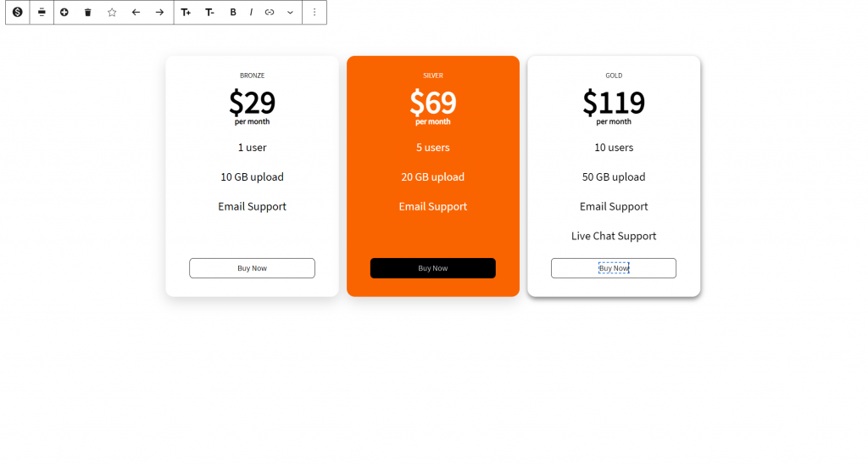
Task: Click the GOLD plan title
Action: pyautogui.click(x=614, y=76)
